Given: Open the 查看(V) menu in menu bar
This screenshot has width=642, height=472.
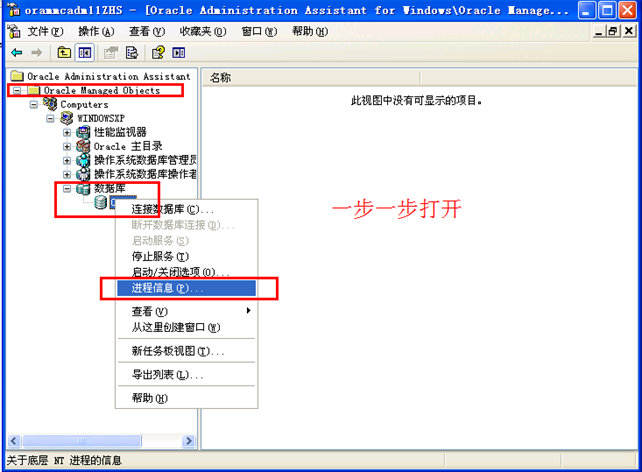Looking at the screenshot, I should (x=147, y=32).
